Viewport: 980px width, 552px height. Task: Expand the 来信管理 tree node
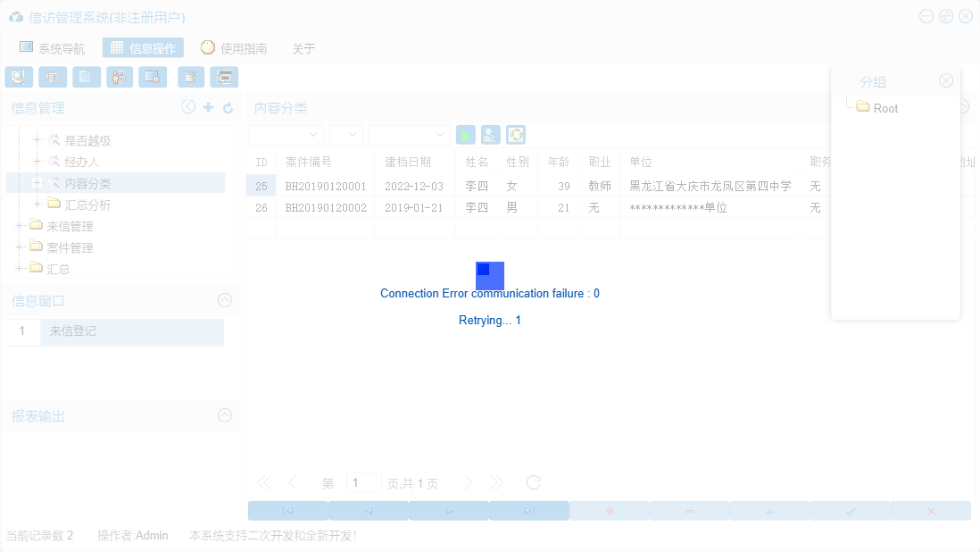(20, 226)
